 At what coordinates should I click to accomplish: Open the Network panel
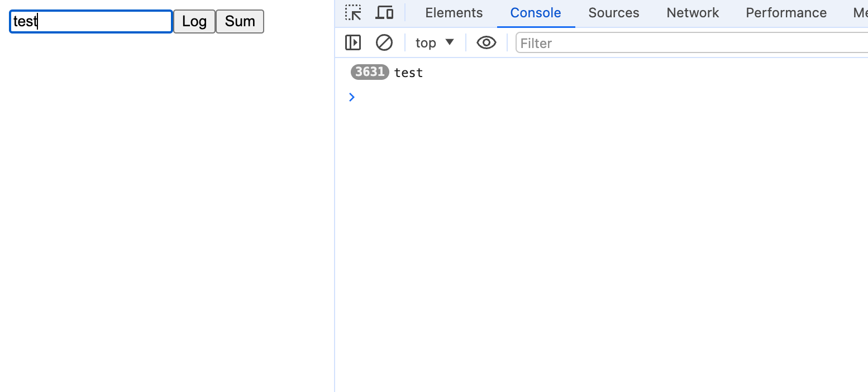(x=692, y=12)
